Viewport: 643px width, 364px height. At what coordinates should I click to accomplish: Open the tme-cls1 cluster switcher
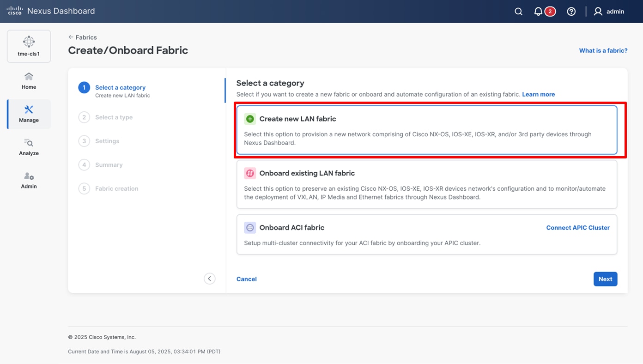point(29,46)
